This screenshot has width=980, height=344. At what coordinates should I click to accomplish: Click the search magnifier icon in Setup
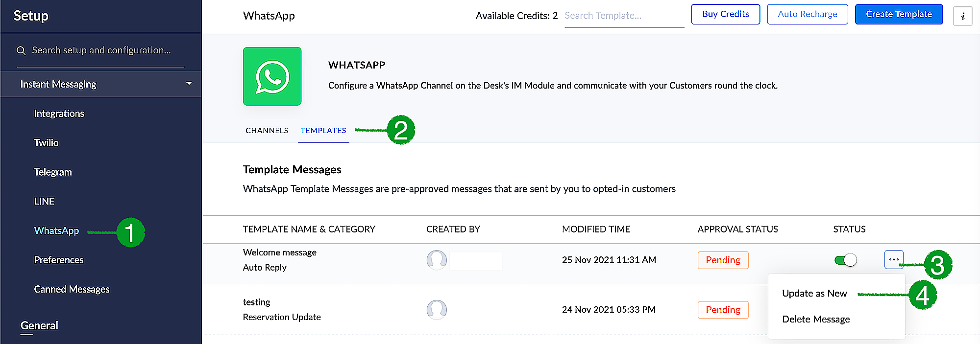point(21,50)
